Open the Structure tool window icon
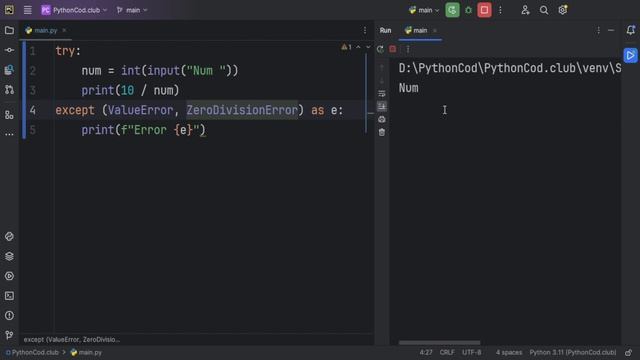The width and height of the screenshot is (640, 360). (9, 115)
